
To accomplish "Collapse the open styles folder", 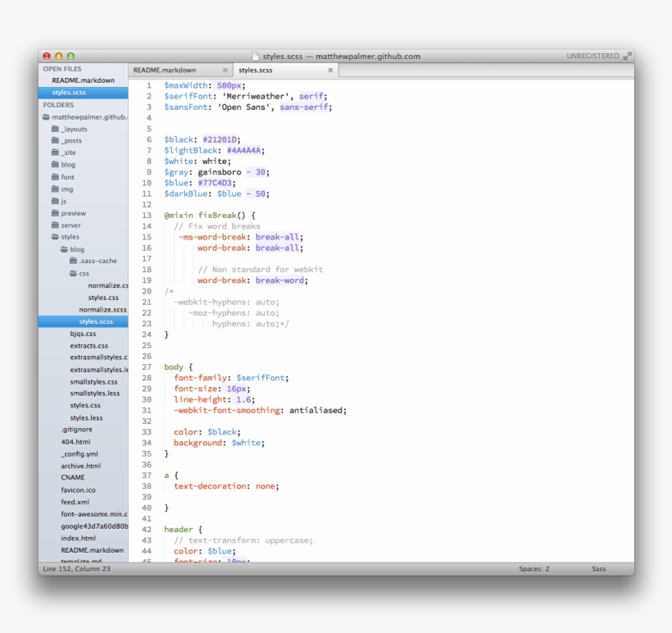I will 55,237.
